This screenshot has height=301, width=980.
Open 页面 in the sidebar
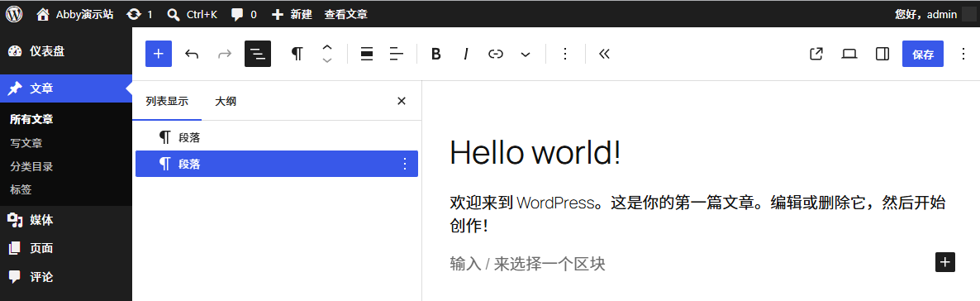point(65,248)
